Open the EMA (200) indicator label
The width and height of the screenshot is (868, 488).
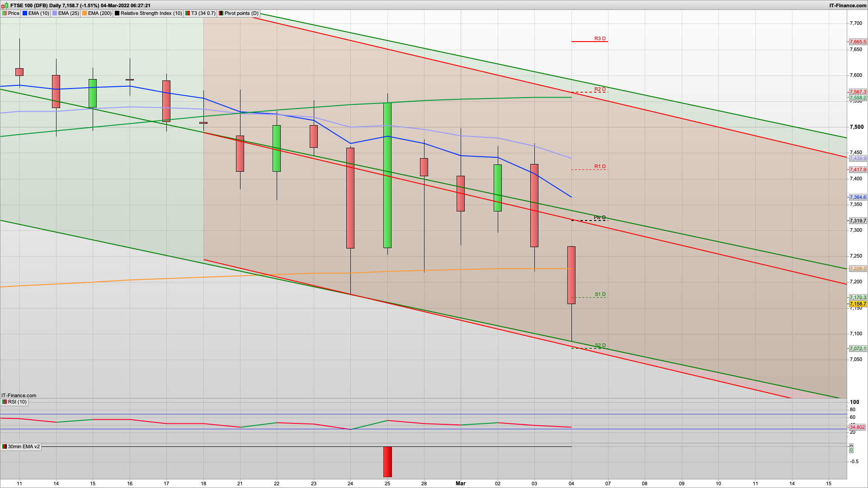(x=100, y=13)
